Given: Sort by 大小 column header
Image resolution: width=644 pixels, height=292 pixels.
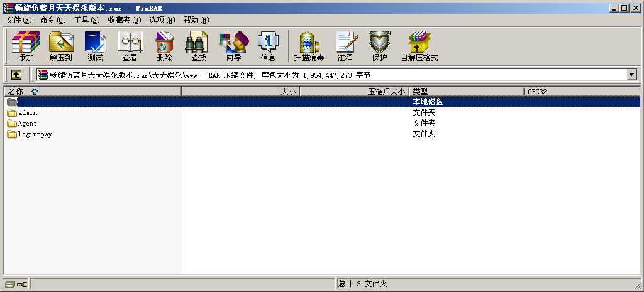Looking at the screenshot, I should [x=241, y=92].
